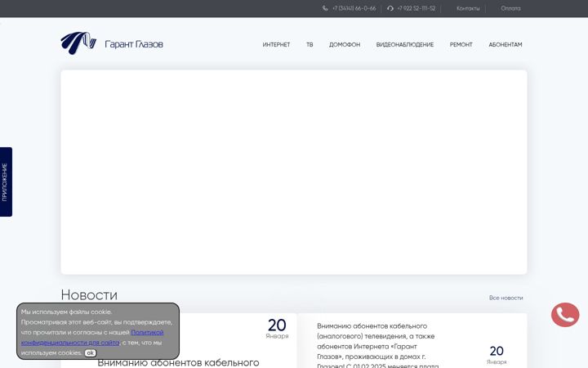Viewport: 588px width, 368px height.
Task: Open the ПРИЛОЖЕНИЕ side tab
Action: pyautogui.click(x=6, y=182)
